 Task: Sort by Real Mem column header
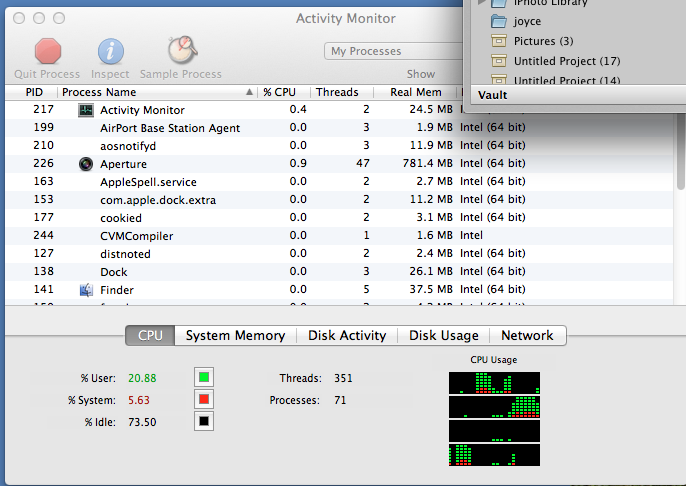click(416, 92)
